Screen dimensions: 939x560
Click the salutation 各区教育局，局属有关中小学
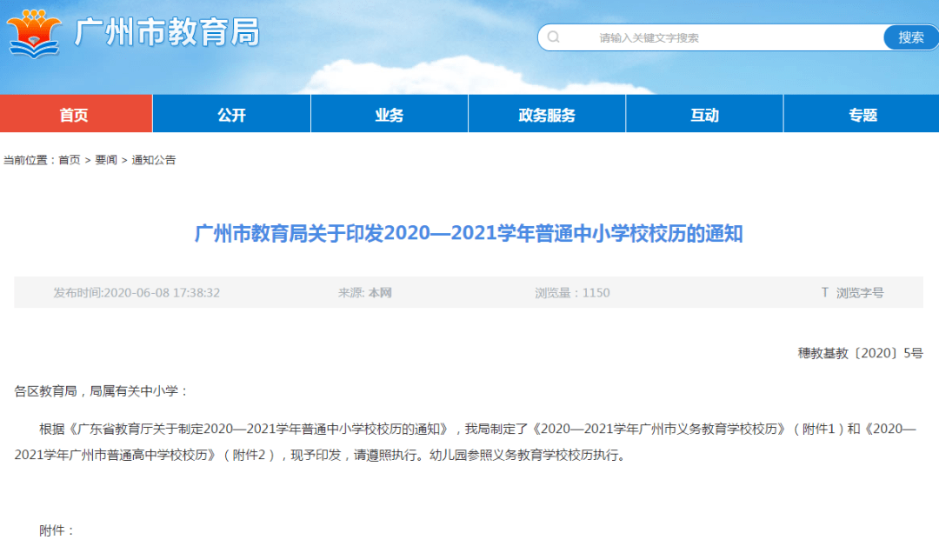[x=101, y=391]
